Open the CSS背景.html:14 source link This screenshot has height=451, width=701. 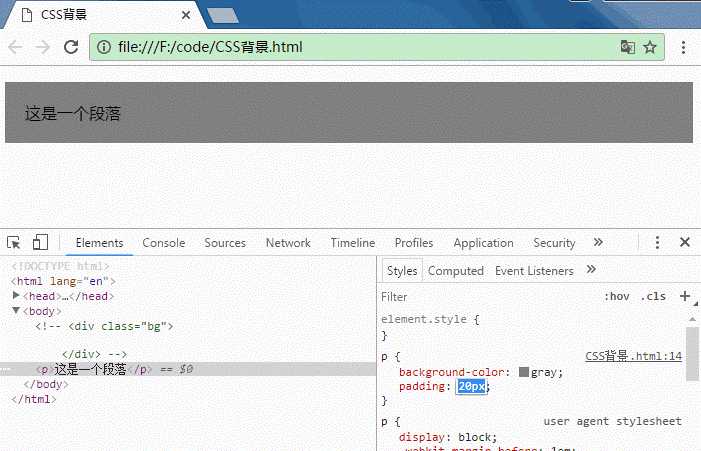633,356
